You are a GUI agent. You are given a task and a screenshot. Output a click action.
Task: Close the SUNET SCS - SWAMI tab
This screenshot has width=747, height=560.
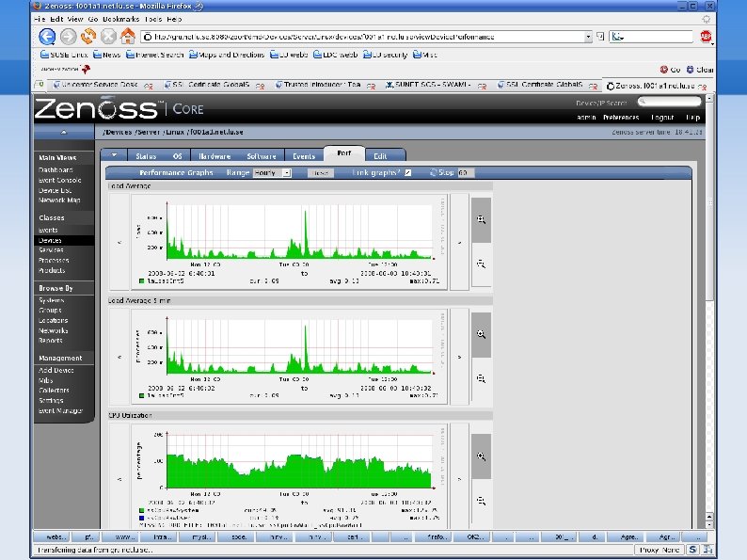coord(482,87)
